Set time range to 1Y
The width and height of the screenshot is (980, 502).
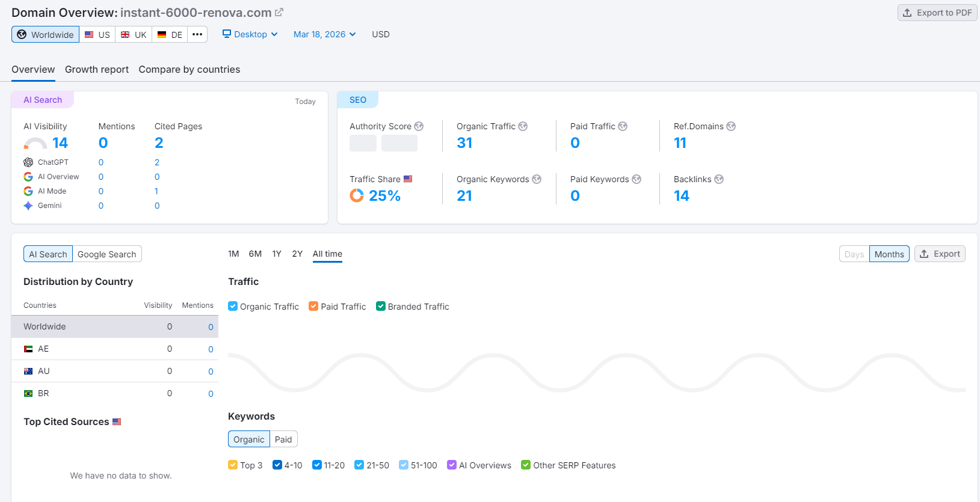[x=277, y=254]
